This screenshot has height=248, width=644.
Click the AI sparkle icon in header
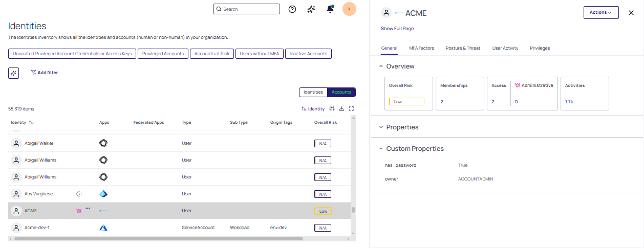tap(311, 9)
